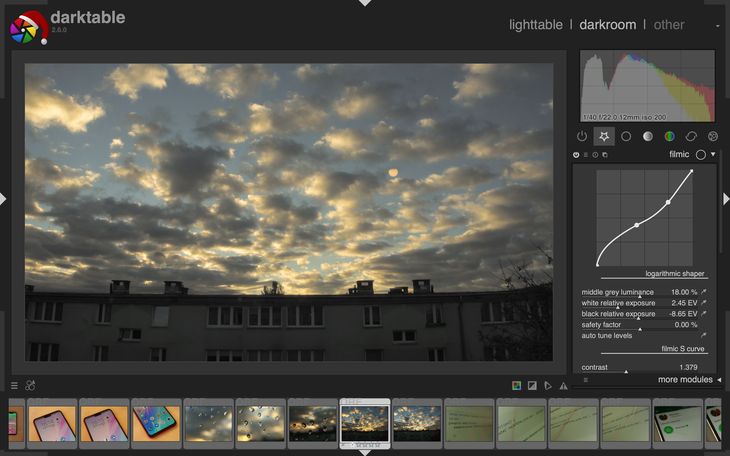This screenshot has height=456, width=730.
Task: Open the effects group icon
Action: (x=713, y=136)
